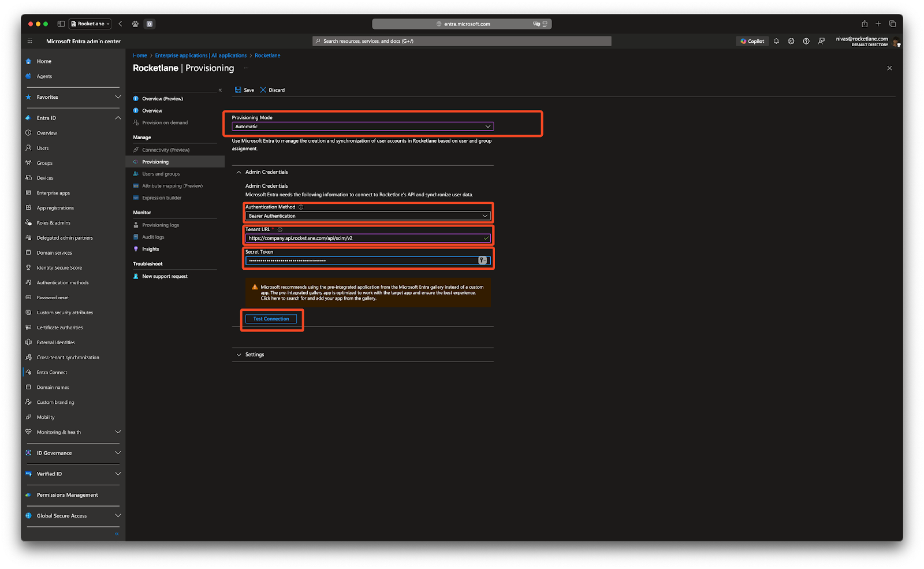The image size is (924, 569).
Task: Open the feedback icon in header
Action: tap(821, 41)
